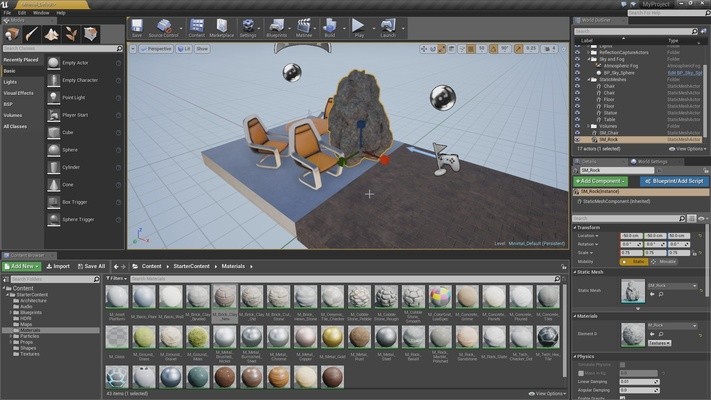Toggle visibility of Statue actor
The width and height of the screenshot is (711, 400).
(577, 113)
